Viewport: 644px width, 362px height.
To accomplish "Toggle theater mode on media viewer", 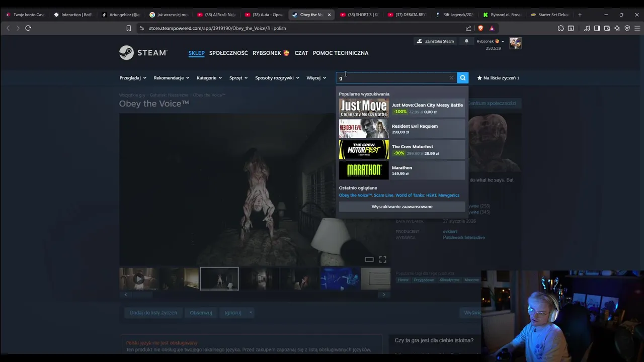I will tap(369, 259).
